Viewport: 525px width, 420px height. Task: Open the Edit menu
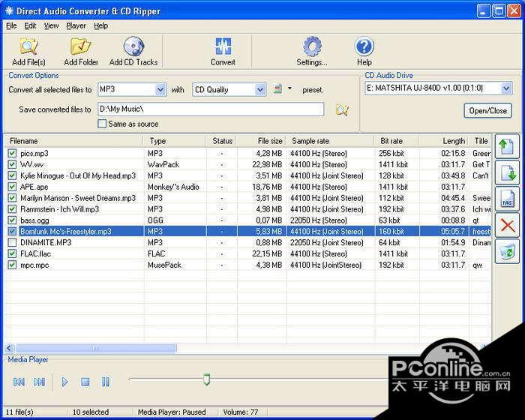tap(30, 25)
